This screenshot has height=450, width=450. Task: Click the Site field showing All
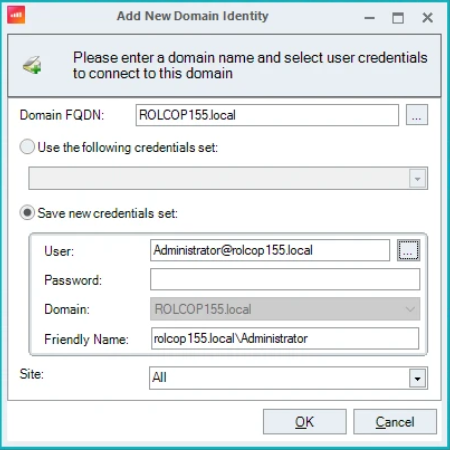click(279, 378)
